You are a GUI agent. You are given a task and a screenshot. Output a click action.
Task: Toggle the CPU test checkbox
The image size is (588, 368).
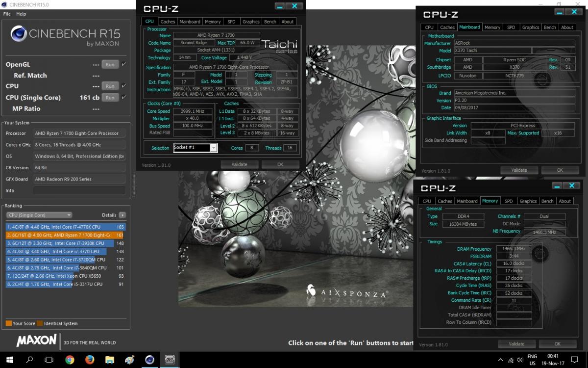tap(123, 86)
